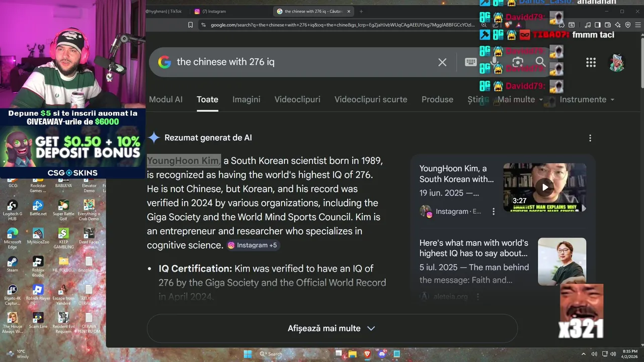Click highlighted YoungHoon Kim name text
644x362 pixels.
point(184,161)
